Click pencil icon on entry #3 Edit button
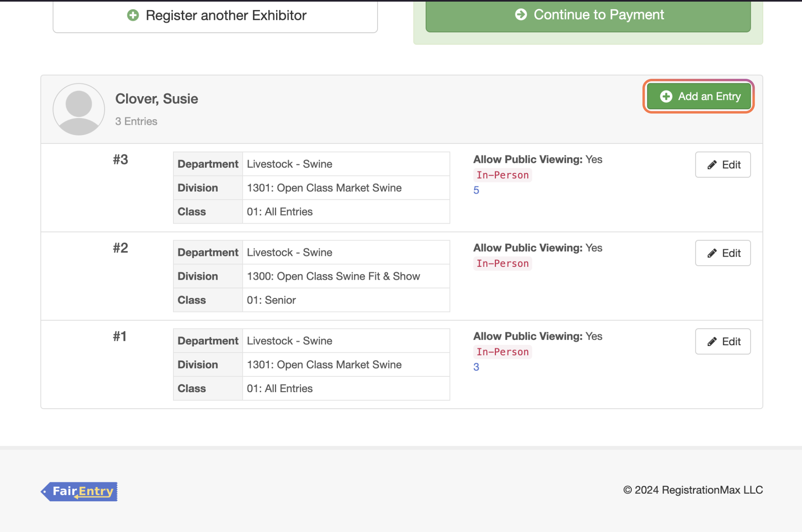Screen dimensions: 802x532 point(712,165)
